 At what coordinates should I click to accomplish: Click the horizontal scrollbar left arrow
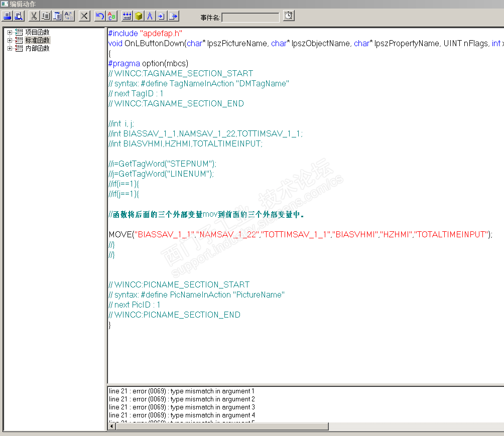(x=112, y=426)
